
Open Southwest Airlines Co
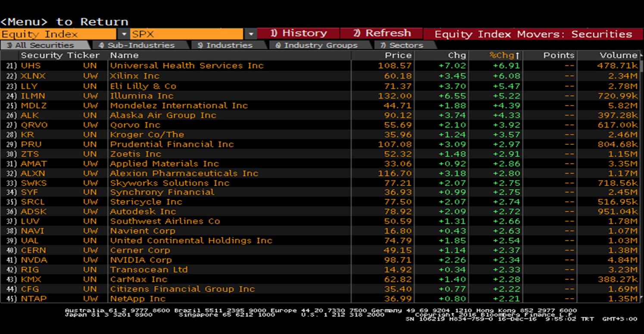pos(165,221)
